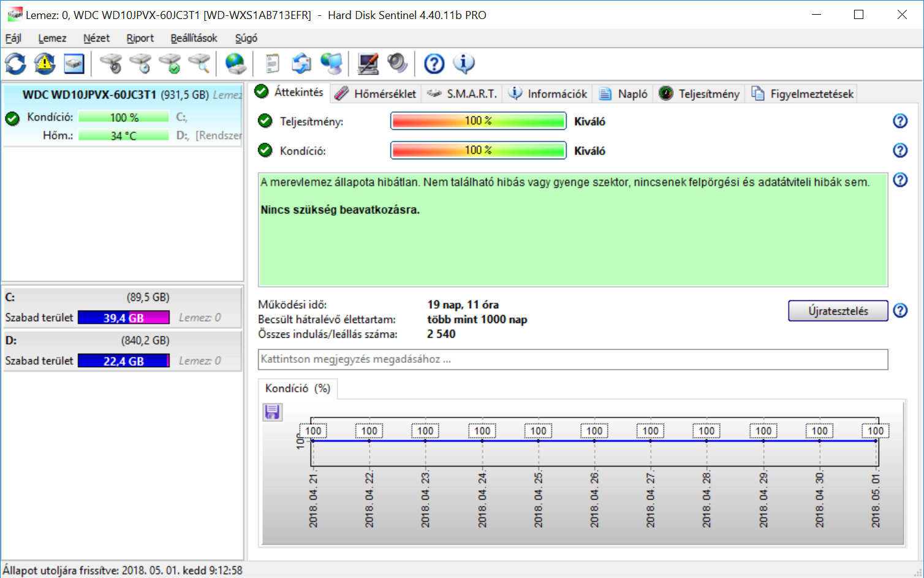
Task: Open the Súgó menu
Action: tap(246, 38)
